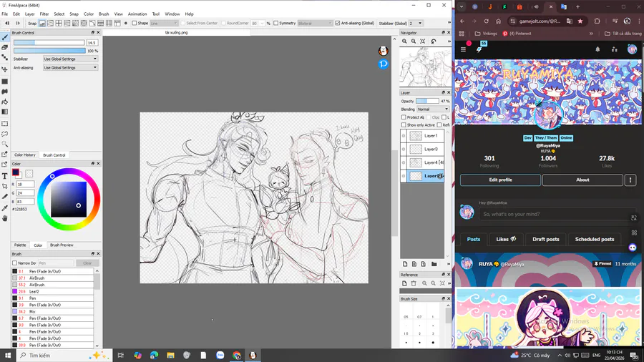Viewport: 644px width, 362px height.
Task: Open Stabilizer dropdown in Brush Control
Action: (70, 59)
